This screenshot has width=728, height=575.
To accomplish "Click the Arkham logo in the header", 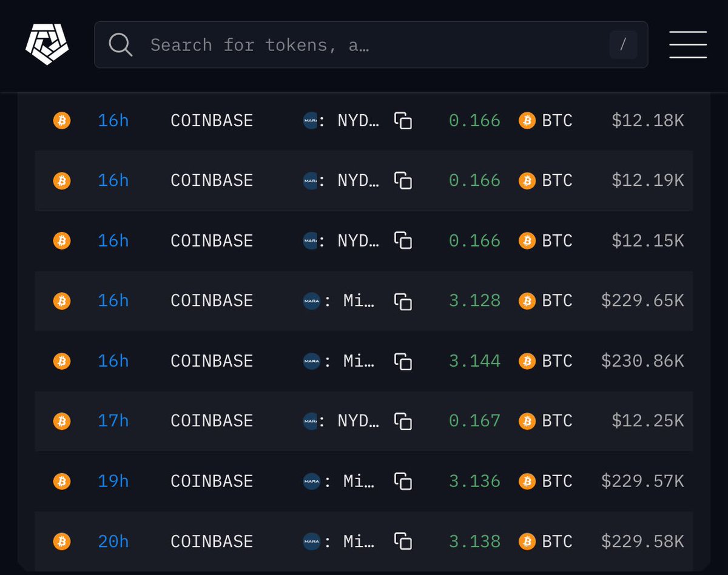I will [47, 46].
